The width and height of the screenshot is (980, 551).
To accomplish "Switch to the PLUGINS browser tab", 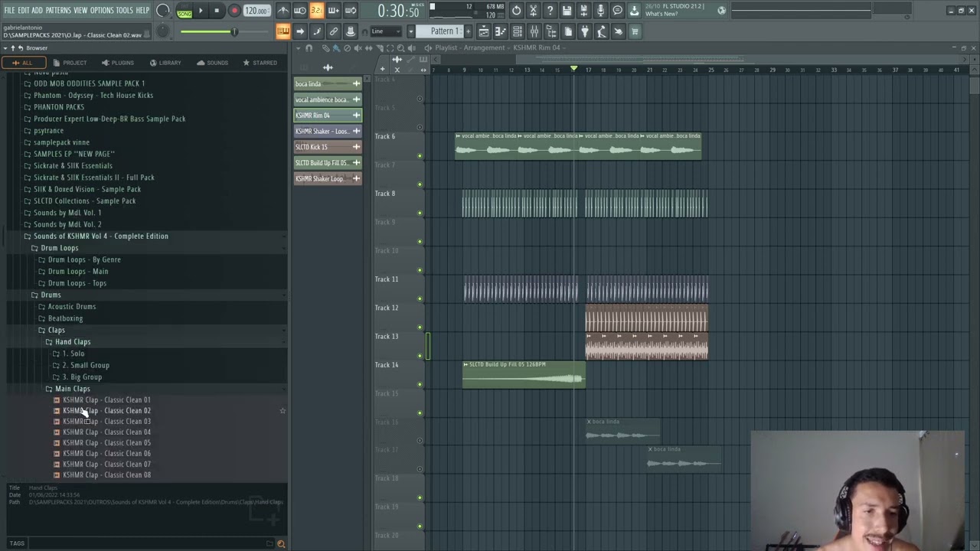I will pyautogui.click(x=117, y=63).
